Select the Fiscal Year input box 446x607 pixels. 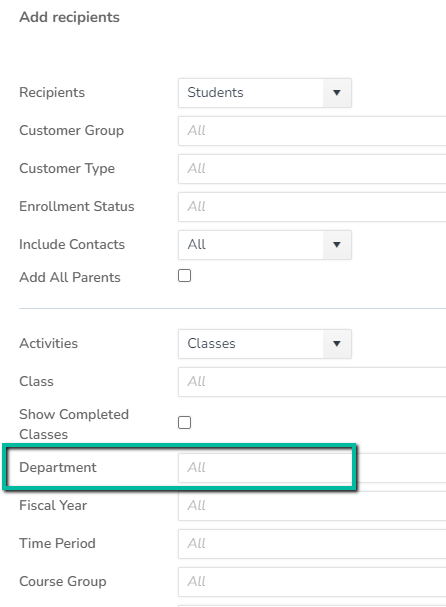[312, 506]
